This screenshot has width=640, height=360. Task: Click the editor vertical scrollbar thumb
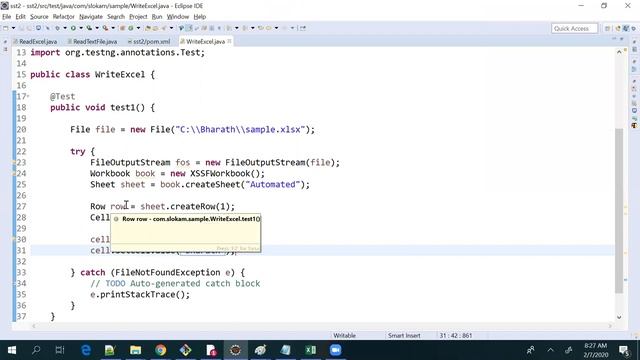(x=619, y=210)
